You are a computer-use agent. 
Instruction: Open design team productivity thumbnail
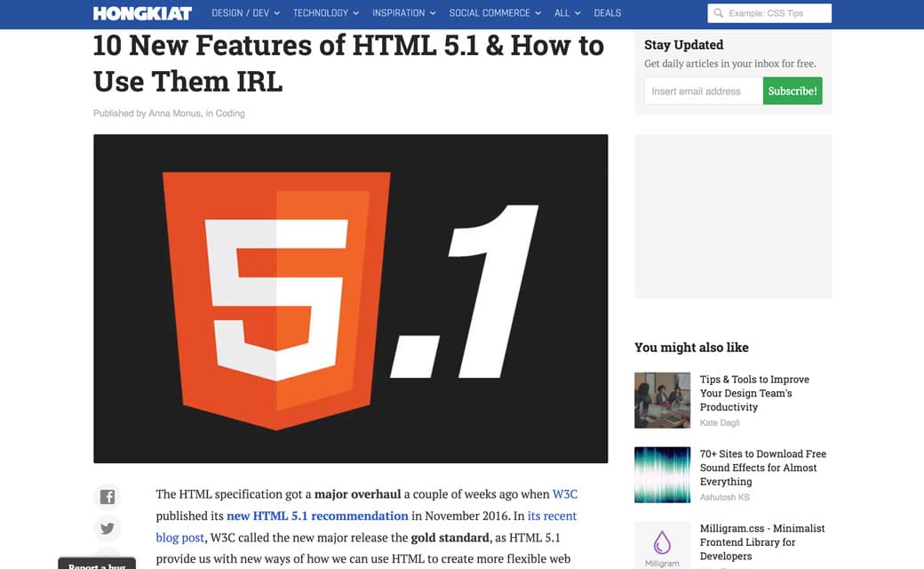[662, 400]
